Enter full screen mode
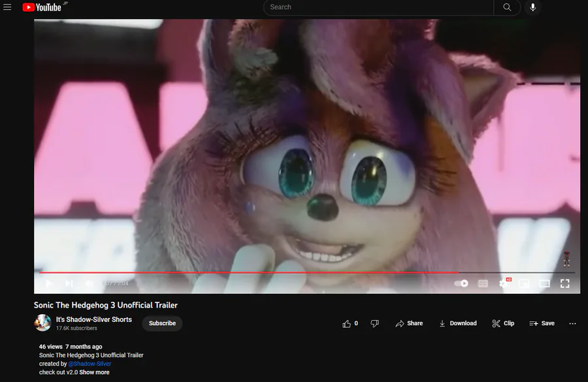The image size is (588, 382). (564, 284)
